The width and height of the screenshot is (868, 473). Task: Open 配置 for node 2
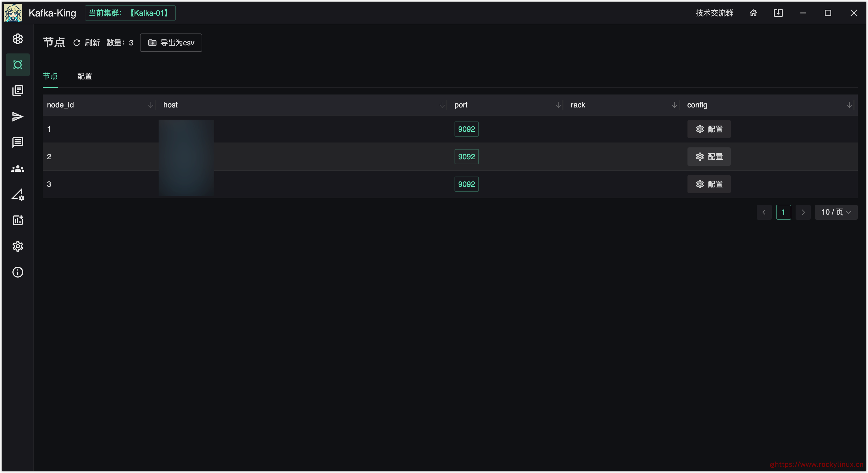[x=709, y=157]
